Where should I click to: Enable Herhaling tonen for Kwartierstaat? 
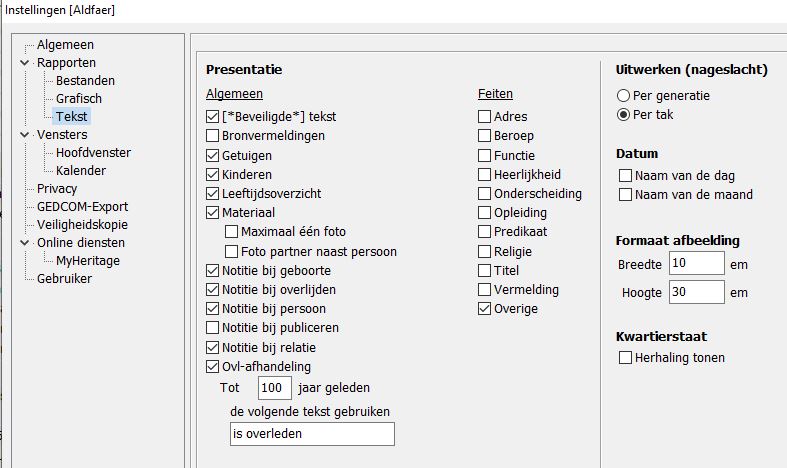[x=626, y=358]
